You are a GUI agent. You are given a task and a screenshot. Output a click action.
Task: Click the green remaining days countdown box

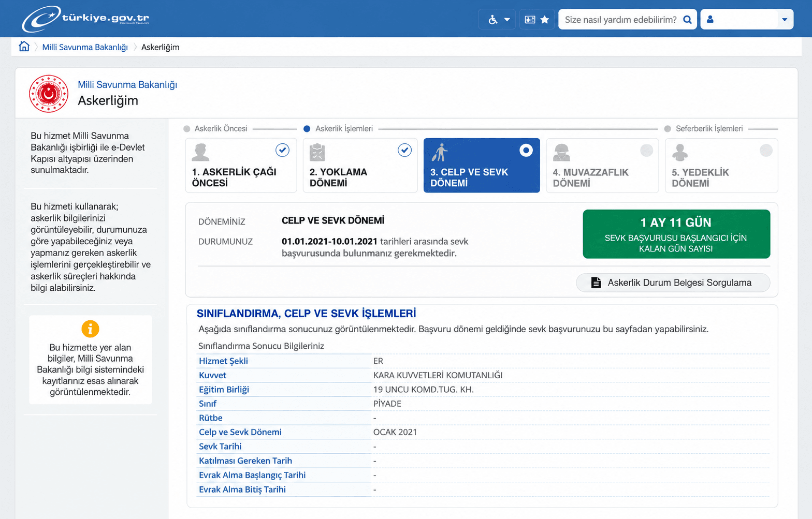[676, 234]
